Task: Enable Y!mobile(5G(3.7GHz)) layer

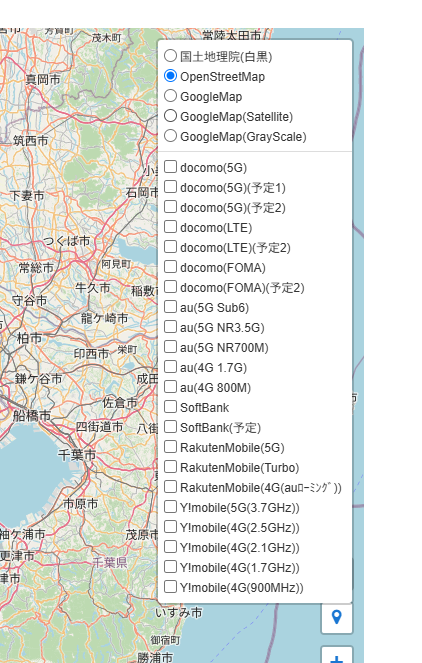Action: point(170,507)
